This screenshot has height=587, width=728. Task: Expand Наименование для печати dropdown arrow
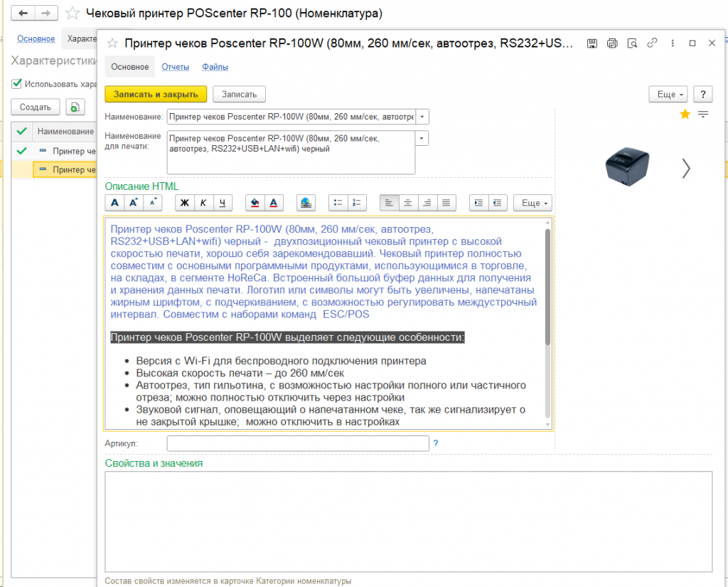[x=422, y=138]
